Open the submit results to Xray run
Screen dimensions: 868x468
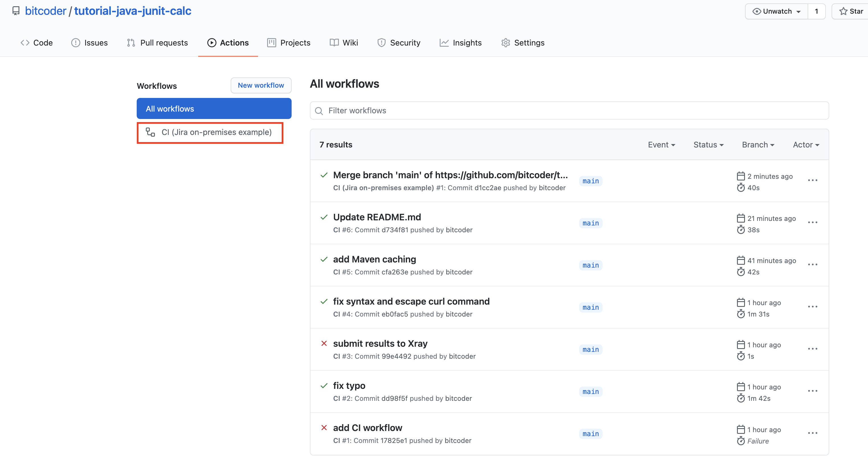click(380, 343)
